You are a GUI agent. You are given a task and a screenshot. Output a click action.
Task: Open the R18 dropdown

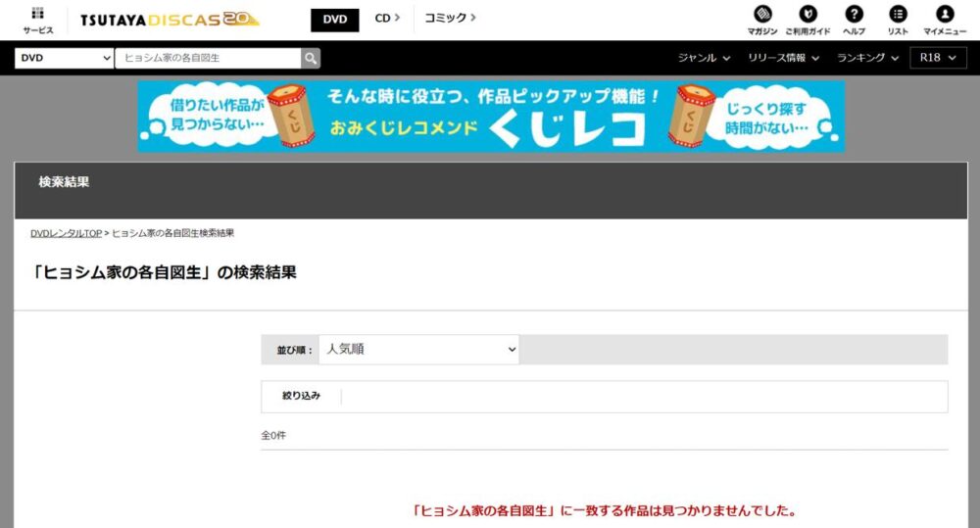[938, 58]
